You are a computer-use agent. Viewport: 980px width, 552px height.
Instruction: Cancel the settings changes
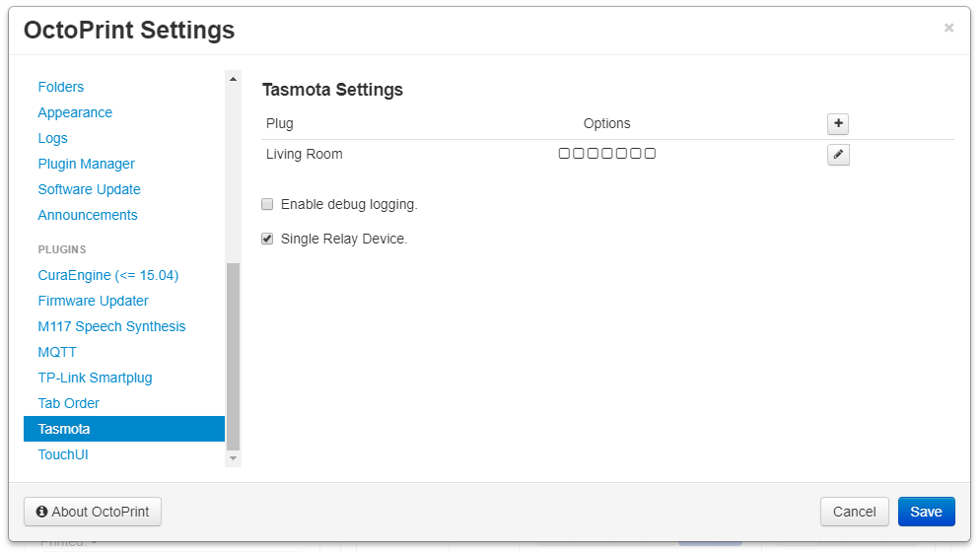(x=854, y=512)
